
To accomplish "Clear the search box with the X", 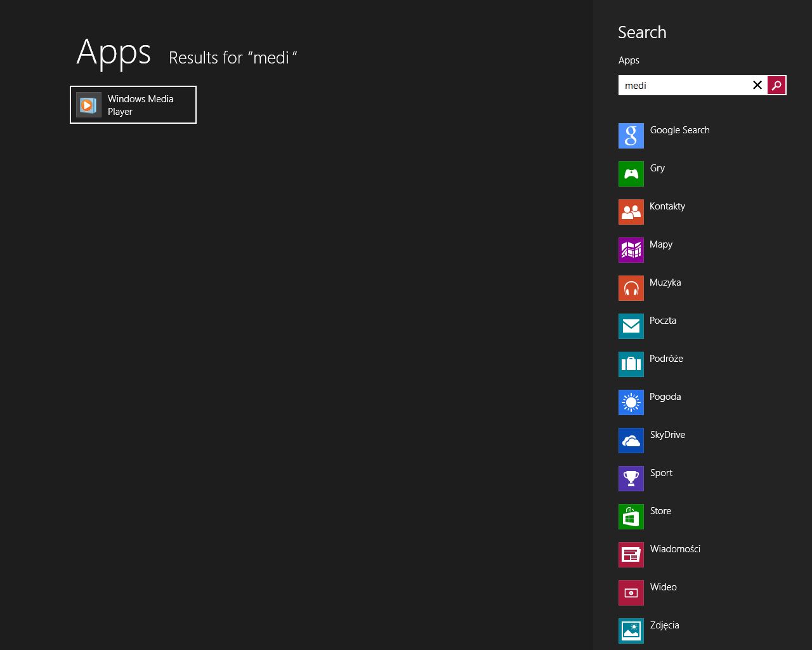I will click(757, 85).
